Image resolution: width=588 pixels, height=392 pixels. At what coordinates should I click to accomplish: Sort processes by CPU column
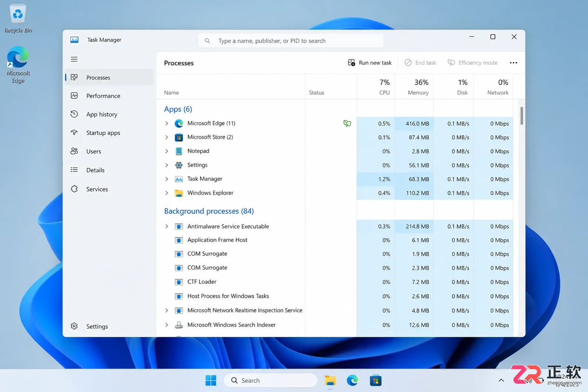click(x=376, y=87)
